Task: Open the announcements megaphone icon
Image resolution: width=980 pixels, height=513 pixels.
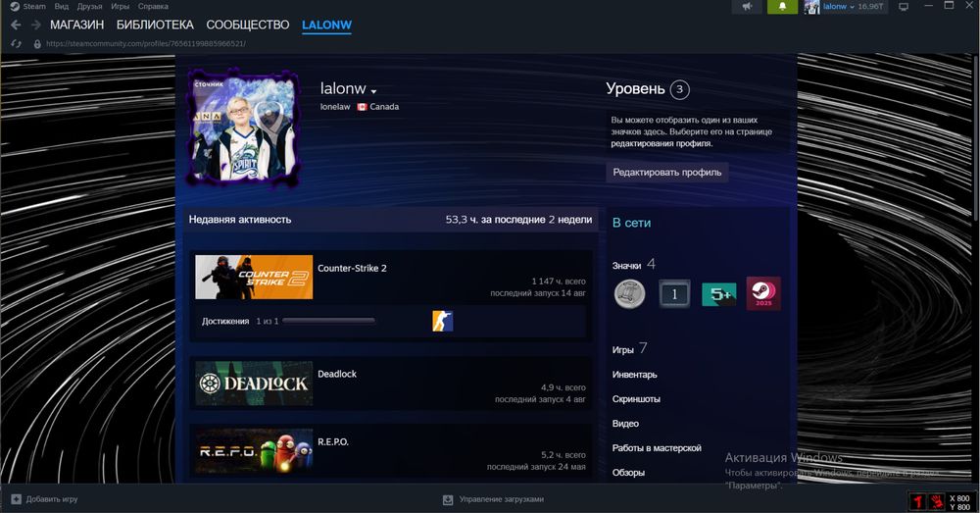Action: [x=748, y=6]
